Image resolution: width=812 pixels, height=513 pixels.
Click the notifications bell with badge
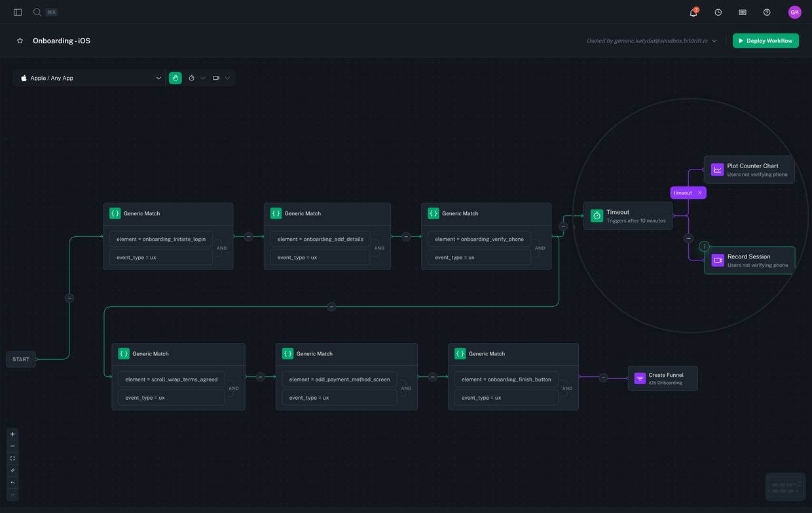693,12
